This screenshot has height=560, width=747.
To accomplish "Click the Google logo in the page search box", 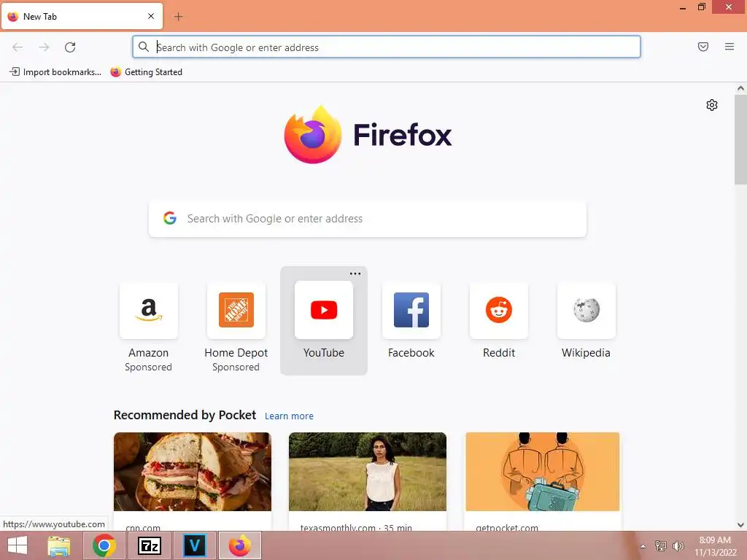I will (169, 218).
